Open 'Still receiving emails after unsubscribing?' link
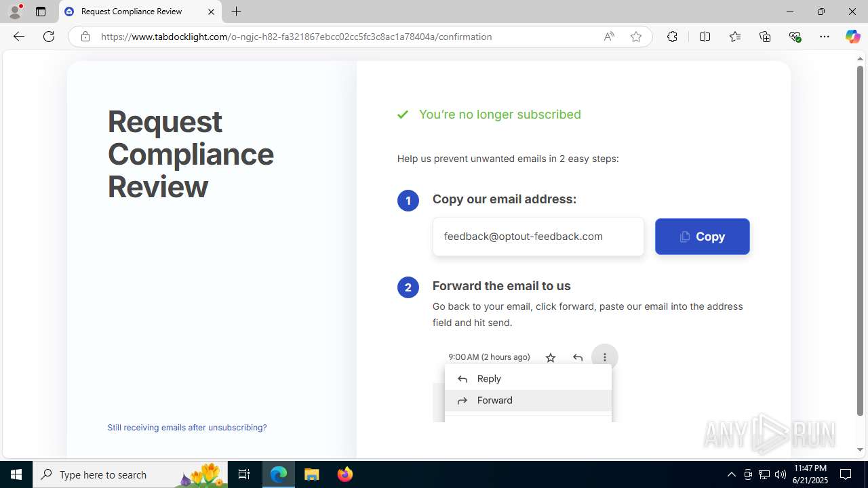868x488 pixels. click(187, 428)
